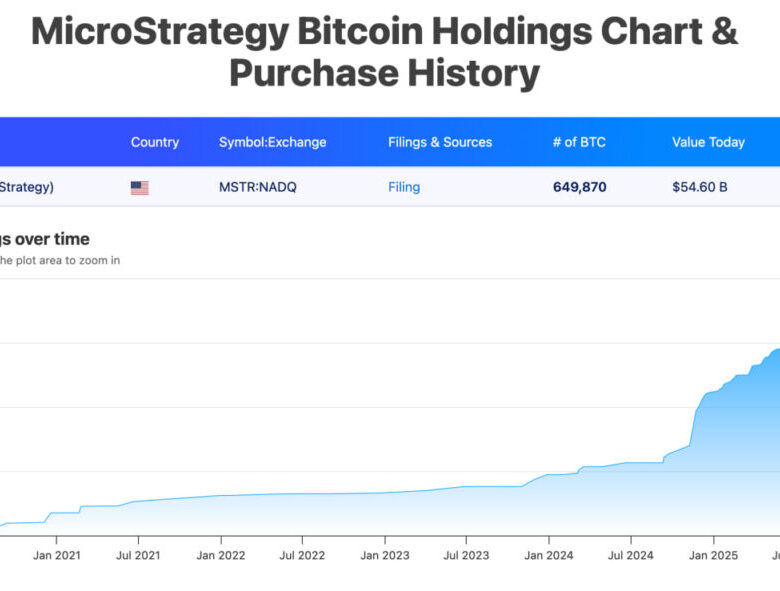Viewport: 780px width, 591px height.
Task: Click the Jan 2023 axis label
Action: click(384, 555)
